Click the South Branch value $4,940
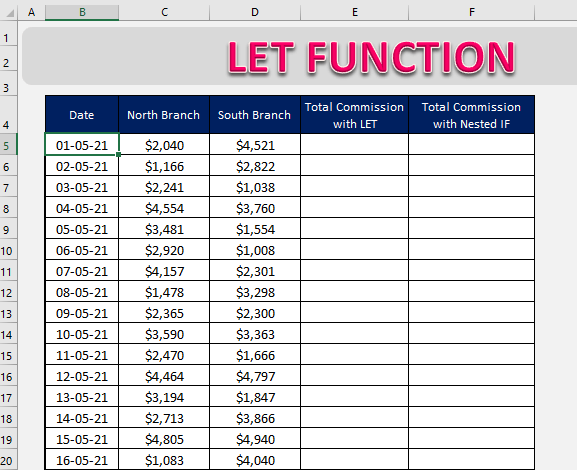The width and height of the screenshot is (577, 470). [255, 438]
